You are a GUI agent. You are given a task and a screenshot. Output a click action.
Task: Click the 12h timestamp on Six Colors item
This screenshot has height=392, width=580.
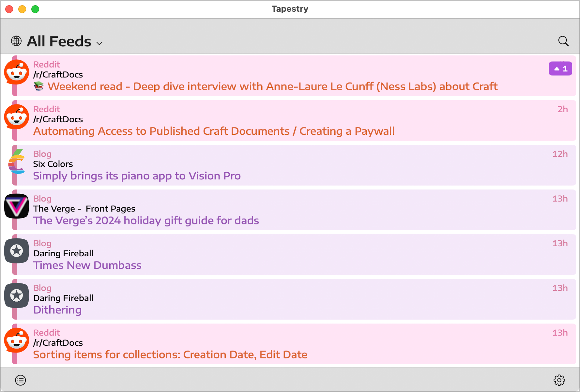[560, 154]
